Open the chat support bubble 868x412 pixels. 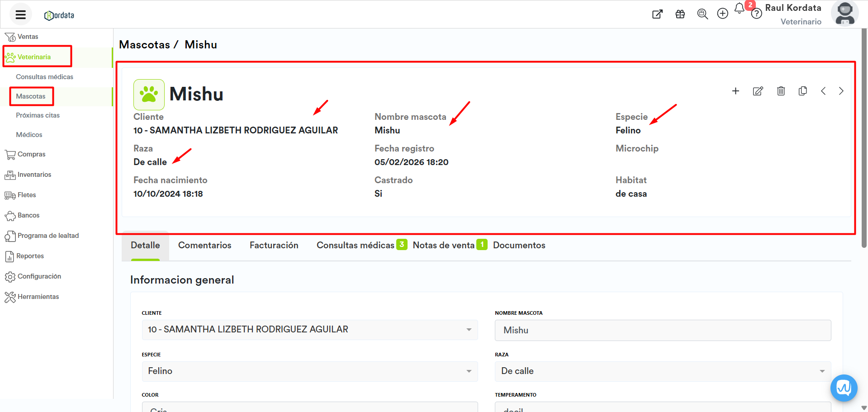pyautogui.click(x=844, y=388)
